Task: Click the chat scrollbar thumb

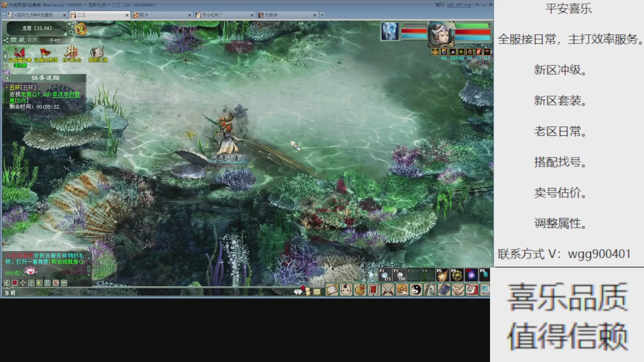Action: click(89, 268)
